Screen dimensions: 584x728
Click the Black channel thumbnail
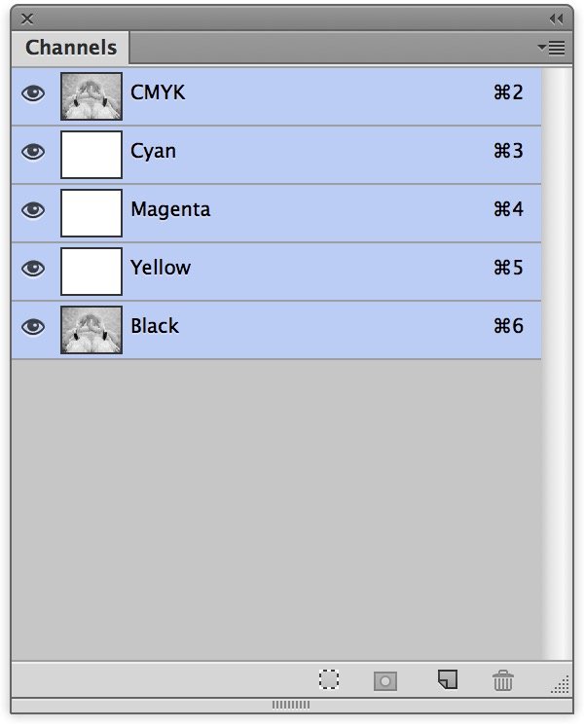pos(91,330)
